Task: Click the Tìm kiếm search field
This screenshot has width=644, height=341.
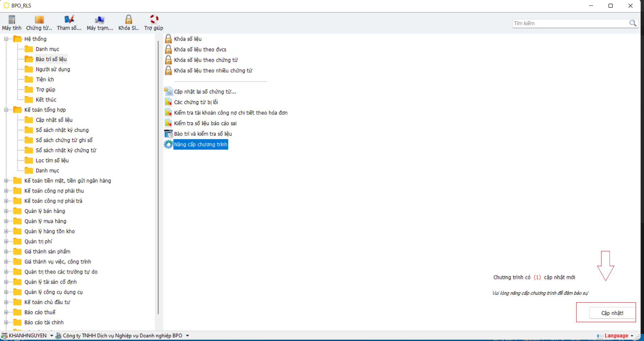Action: click(569, 23)
